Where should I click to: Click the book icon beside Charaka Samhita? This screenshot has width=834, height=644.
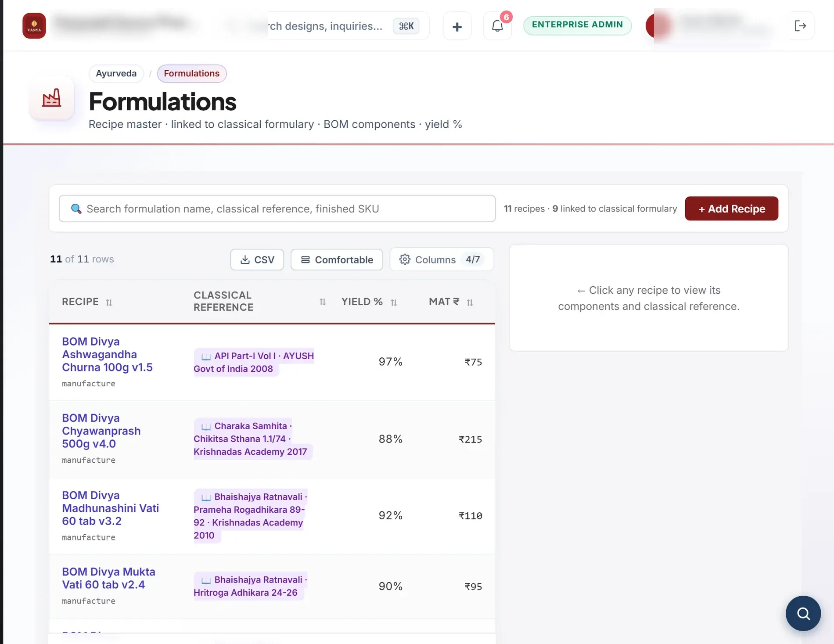coord(206,426)
